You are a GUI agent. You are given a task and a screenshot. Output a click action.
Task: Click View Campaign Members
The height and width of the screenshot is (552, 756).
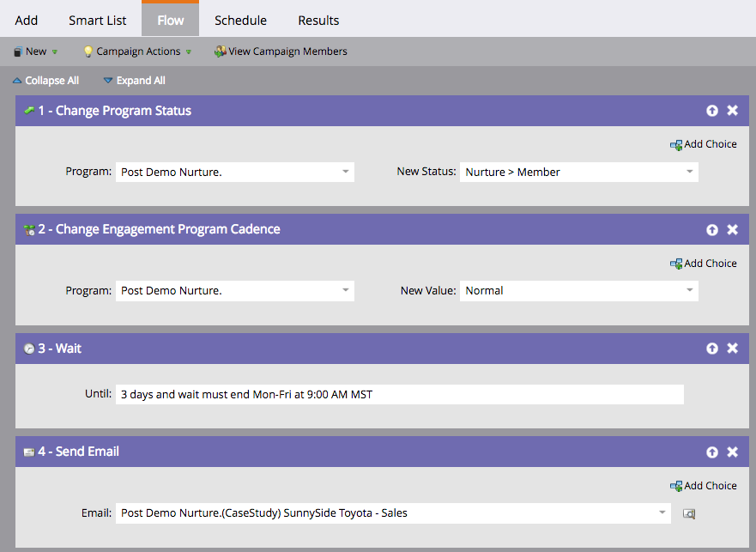click(x=281, y=52)
